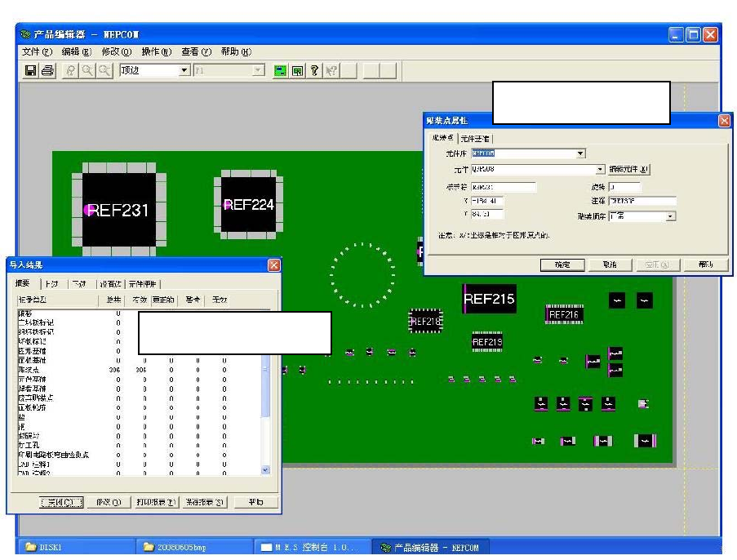Select the REF231 component on the board

118,211
